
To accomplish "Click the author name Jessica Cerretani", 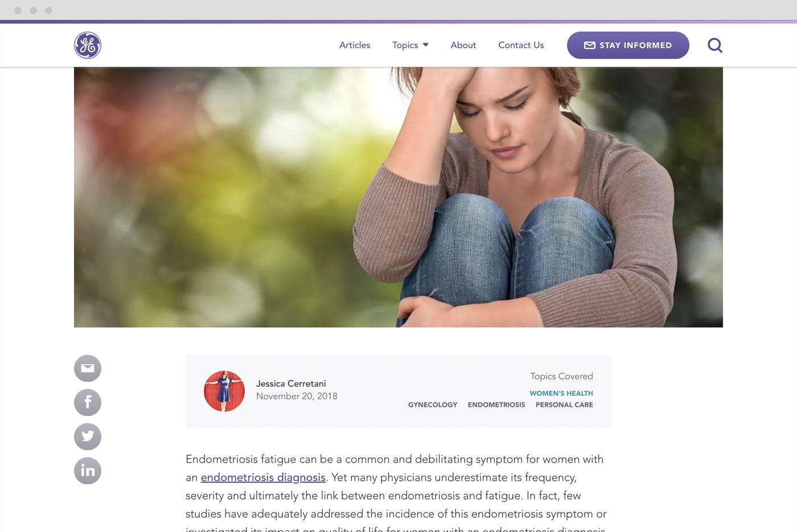I will click(291, 383).
